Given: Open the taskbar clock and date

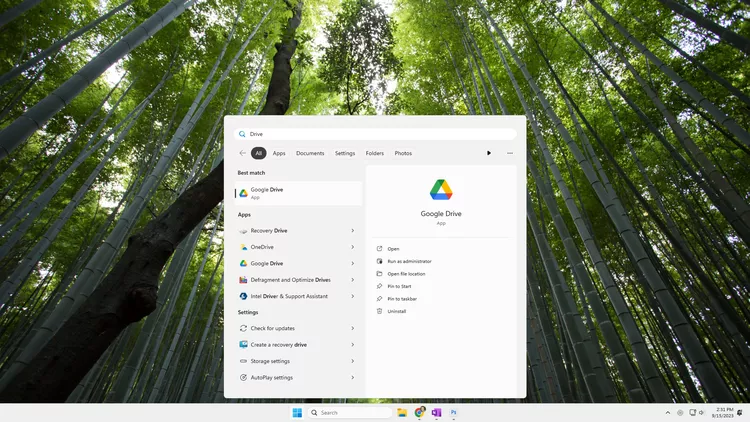Looking at the screenshot, I should [722, 412].
